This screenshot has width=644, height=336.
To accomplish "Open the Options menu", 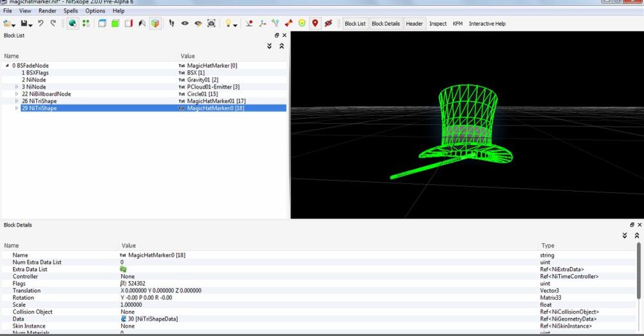I will [x=95, y=11].
